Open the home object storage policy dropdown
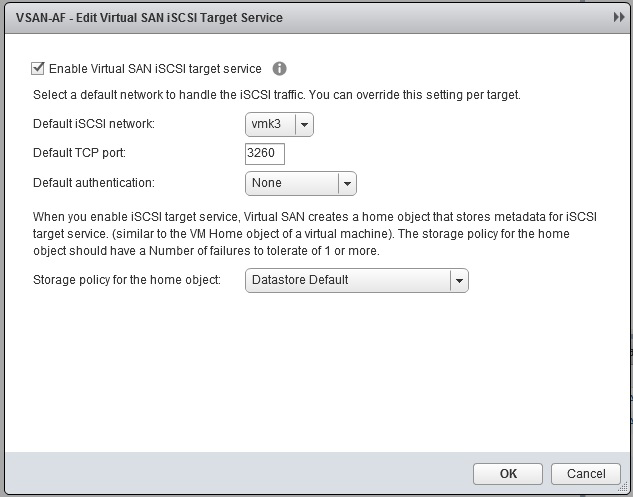633x497 pixels. coord(347,280)
